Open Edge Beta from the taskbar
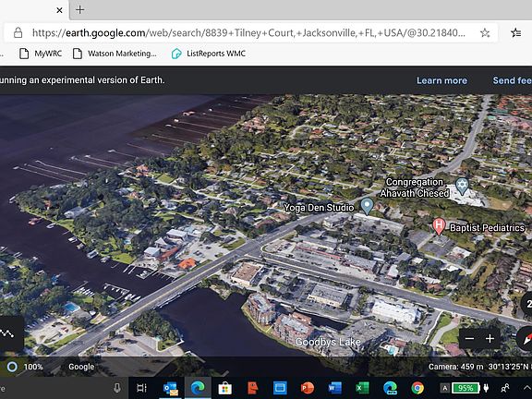532x399 pixels. coord(390,388)
